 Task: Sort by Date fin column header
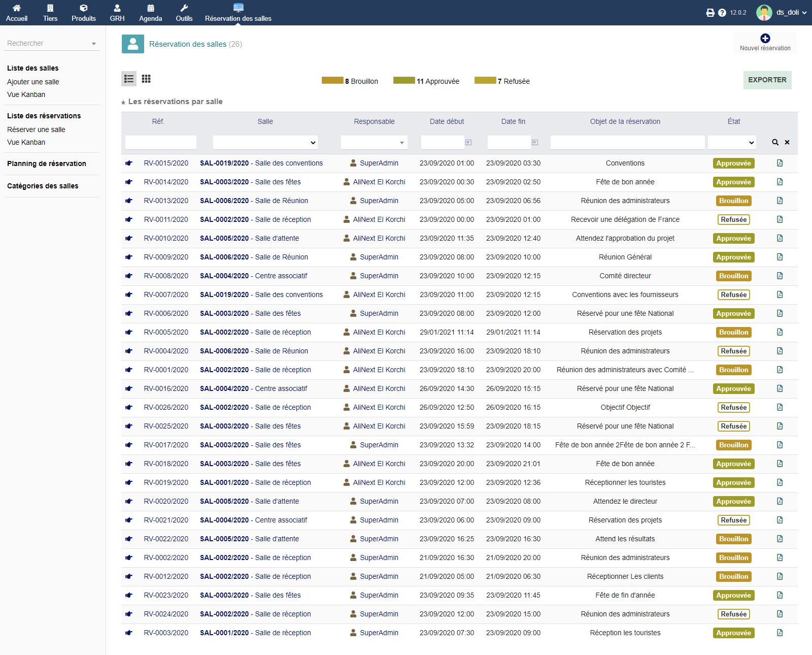coord(513,121)
